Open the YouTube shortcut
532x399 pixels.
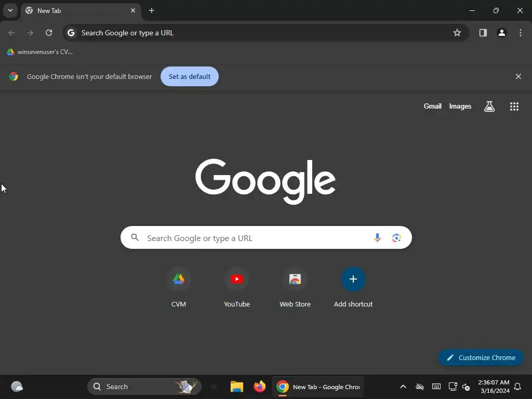237,287
